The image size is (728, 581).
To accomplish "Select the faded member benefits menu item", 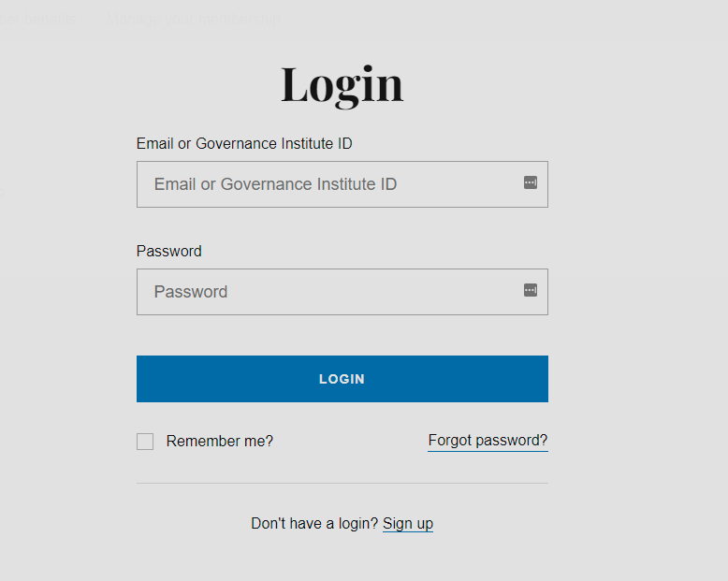I will click(37, 19).
